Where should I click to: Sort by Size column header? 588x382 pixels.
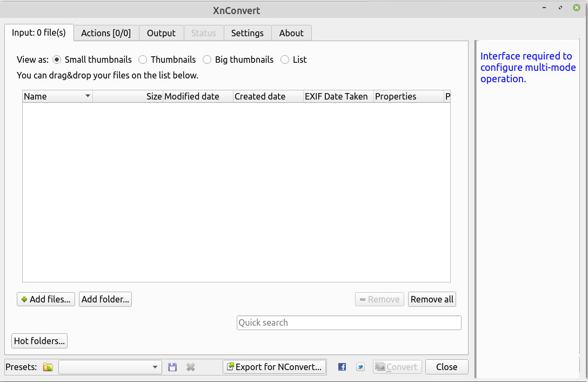tap(128, 96)
